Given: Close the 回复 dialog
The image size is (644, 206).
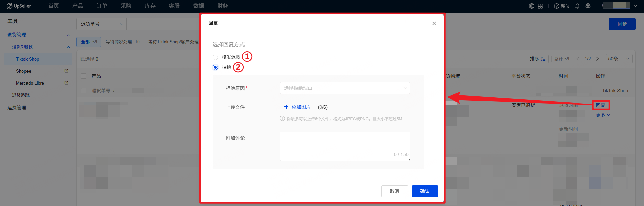Looking at the screenshot, I should [434, 23].
